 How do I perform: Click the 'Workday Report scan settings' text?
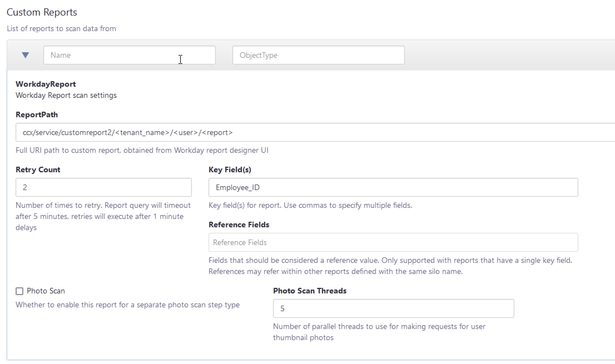tap(66, 95)
